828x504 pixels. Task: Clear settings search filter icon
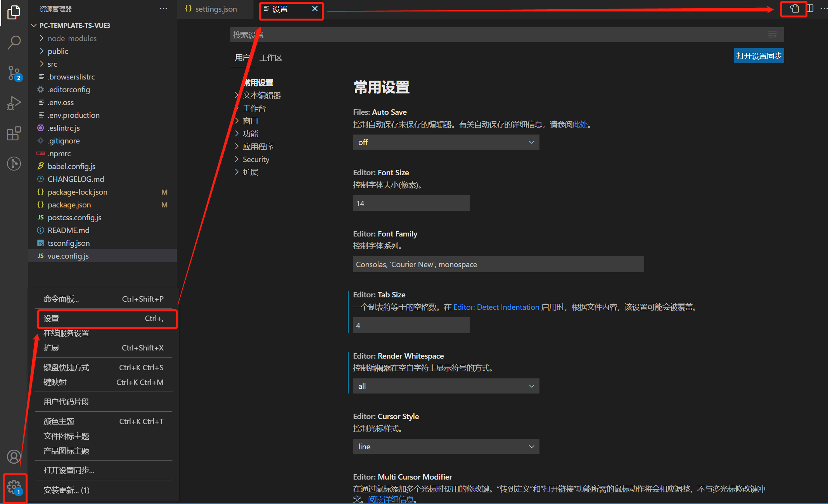772,35
